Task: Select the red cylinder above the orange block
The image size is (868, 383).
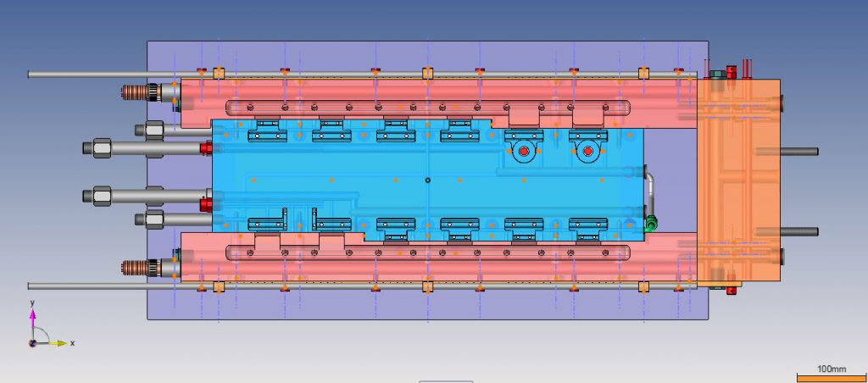Action: [732, 72]
